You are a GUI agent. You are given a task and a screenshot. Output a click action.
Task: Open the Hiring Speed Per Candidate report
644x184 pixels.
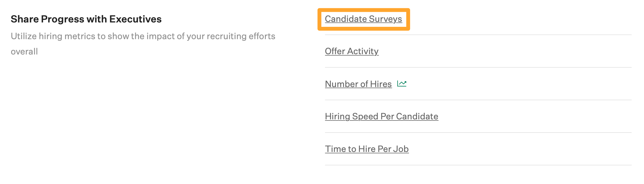click(x=381, y=116)
